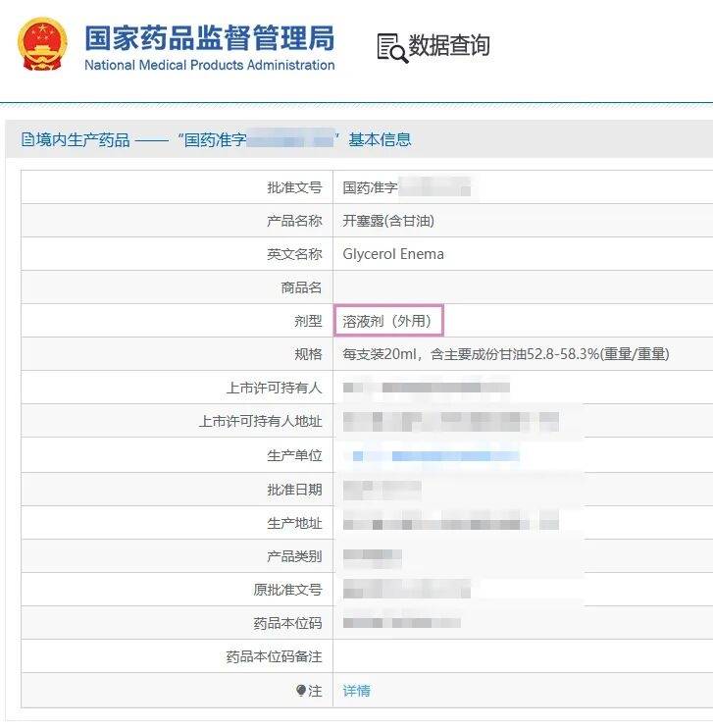Select the 剂型 label
The image size is (713, 728).
tap(308, 321)
